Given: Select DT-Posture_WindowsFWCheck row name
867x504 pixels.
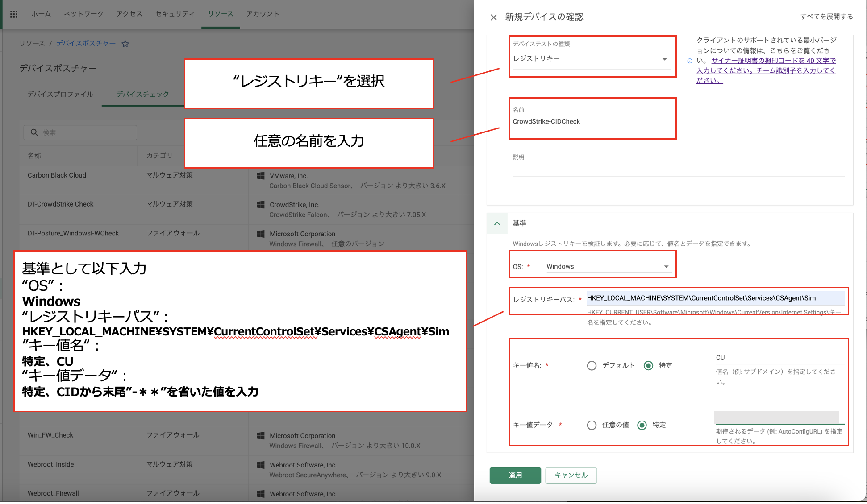Looking at the screenshot, I should (x=73, y=233).
